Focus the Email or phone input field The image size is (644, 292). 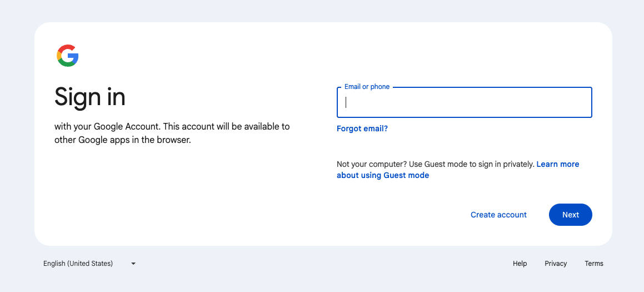(464, 102)
